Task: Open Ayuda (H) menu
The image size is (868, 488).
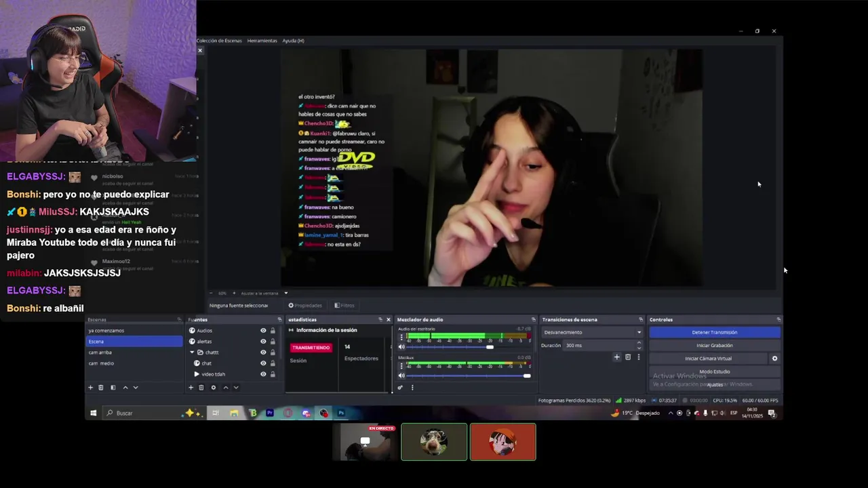Action: (293, 41)
